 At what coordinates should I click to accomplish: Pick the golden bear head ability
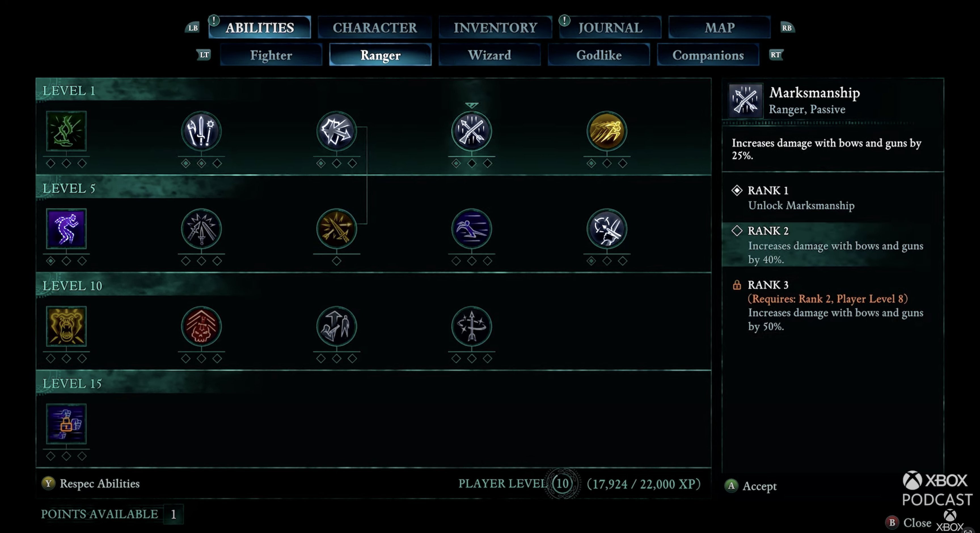click(66, 326)
